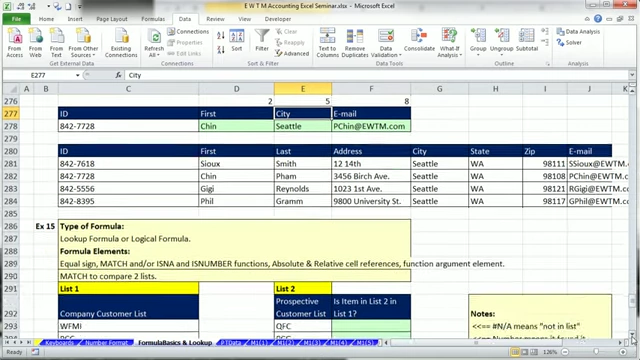Click into the formula bar
This screenshot has height=360, width=640.
(x=377, y=75)
